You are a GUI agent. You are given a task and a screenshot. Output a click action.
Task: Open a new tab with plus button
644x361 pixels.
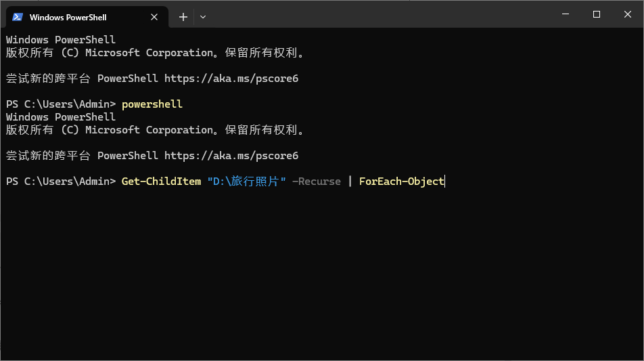click(183, 17)
